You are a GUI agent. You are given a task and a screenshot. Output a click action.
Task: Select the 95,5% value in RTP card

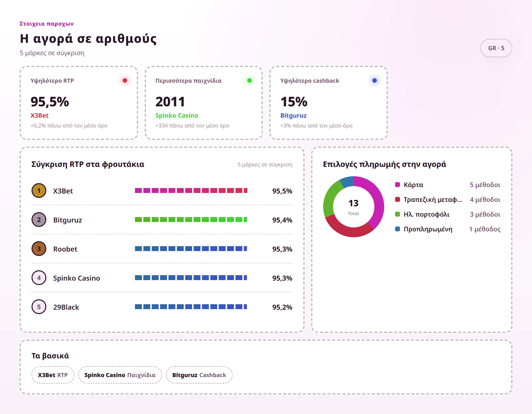pos(50,102)
